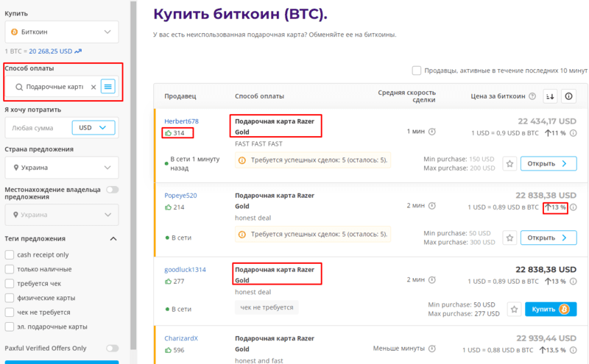Image resolution: width=589 pixels, height=364 pixels.
Task: Collapse the Теги предложения section
Action: (113, 239)
